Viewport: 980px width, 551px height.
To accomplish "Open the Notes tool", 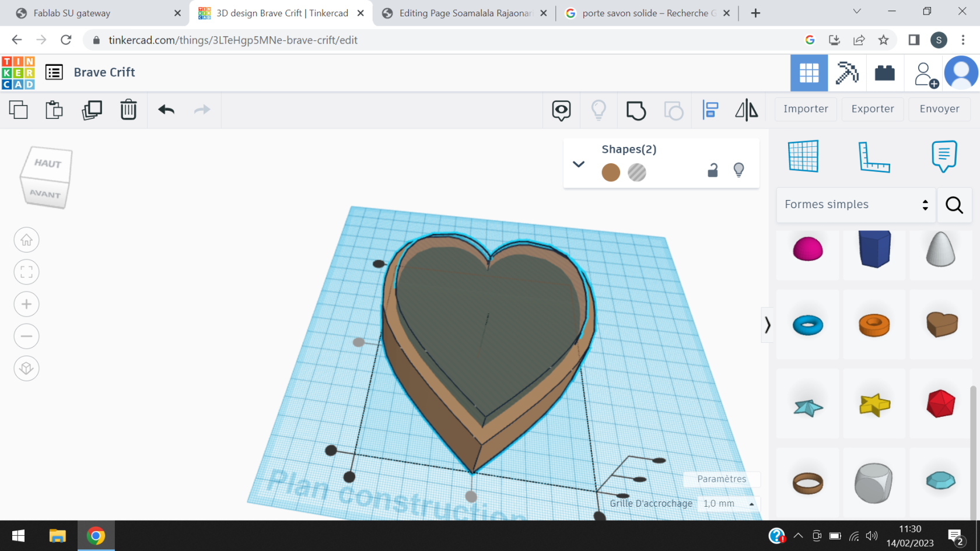I will tap(944, 156).
